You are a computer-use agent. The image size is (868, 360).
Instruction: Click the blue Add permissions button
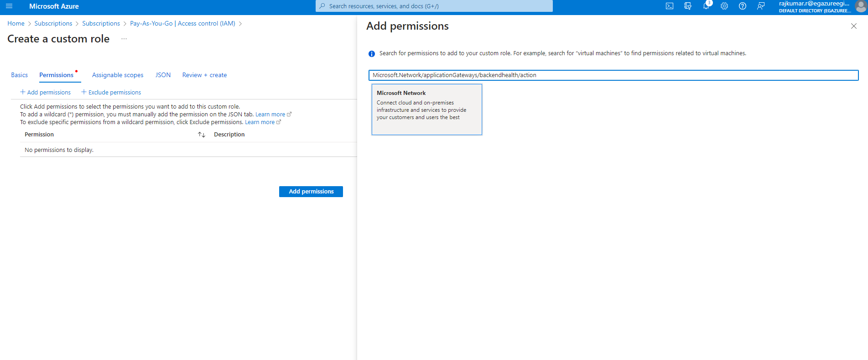tap(311, 192)
